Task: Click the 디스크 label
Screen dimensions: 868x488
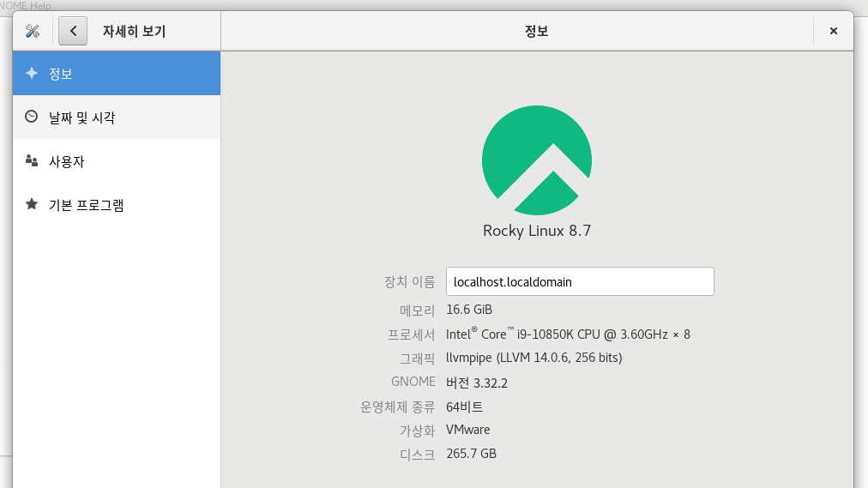Action: click(x=418, y=455)
